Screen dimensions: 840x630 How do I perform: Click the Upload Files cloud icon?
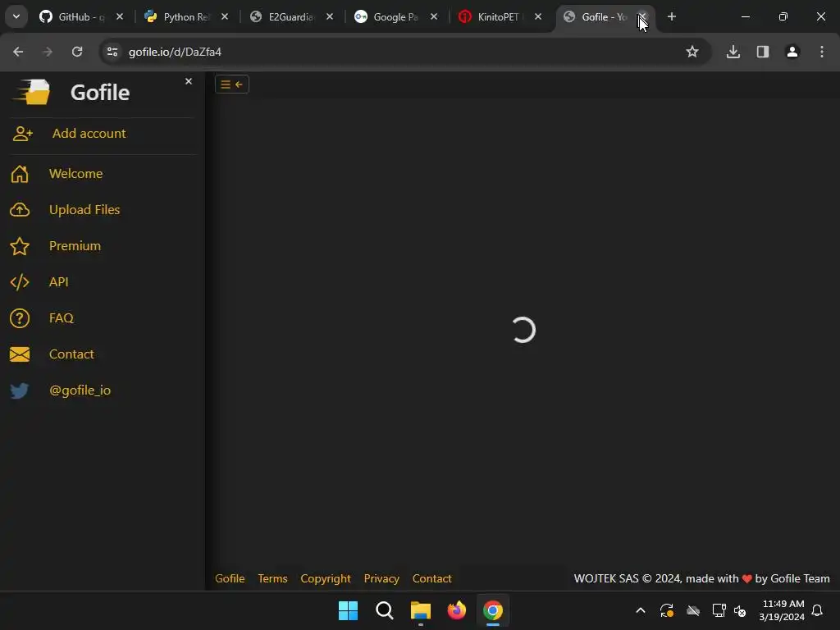pos(20,210)
